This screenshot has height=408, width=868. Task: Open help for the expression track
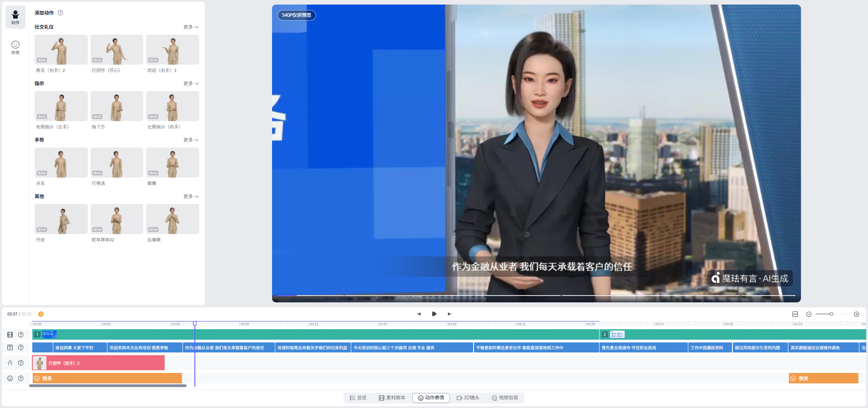tap(21, 378)
